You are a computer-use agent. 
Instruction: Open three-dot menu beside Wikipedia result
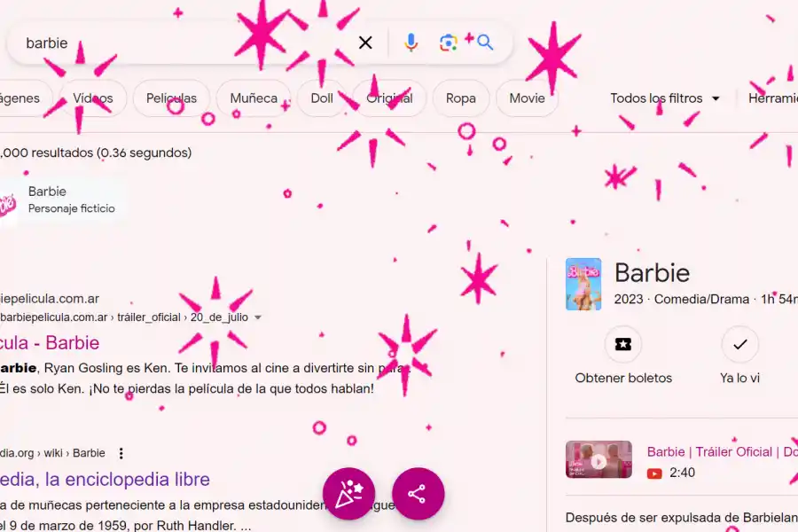click(x=121, y=453)
